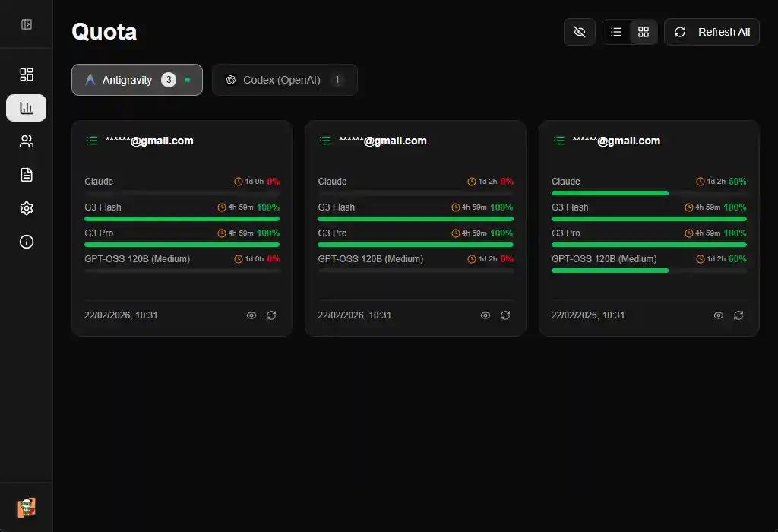The image size is (778, 532).
Task: Open the logs document icon in sidebar
Action: point(26,175)
